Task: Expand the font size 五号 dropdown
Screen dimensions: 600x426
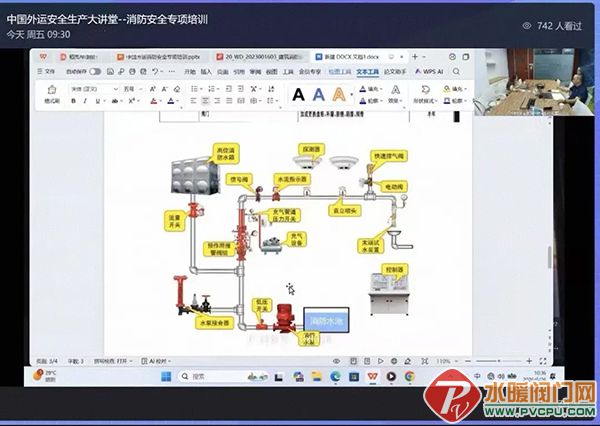Action: [132, 89]
